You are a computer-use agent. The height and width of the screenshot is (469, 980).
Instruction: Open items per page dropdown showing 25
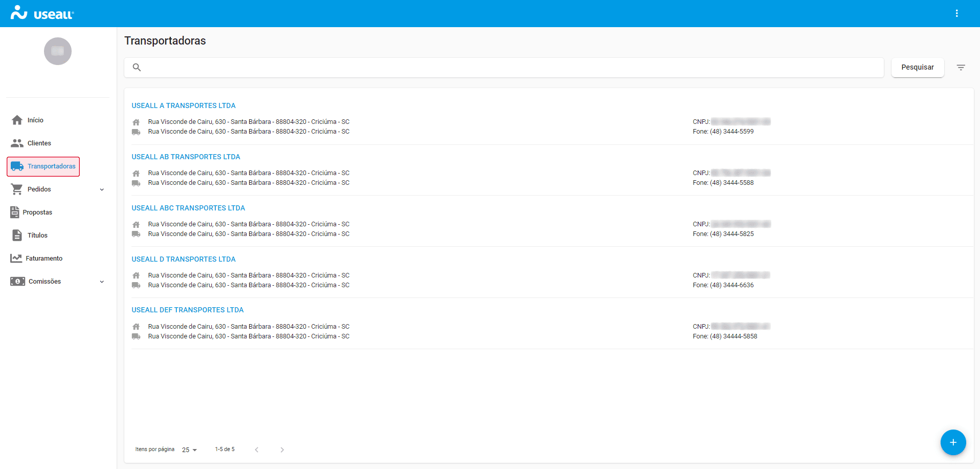pos(189,450)
